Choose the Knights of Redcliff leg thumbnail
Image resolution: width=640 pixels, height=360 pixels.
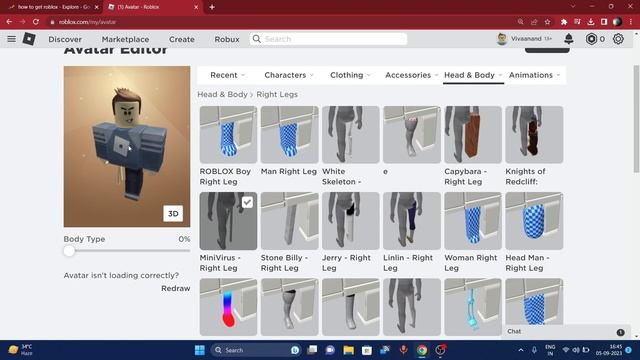click(534, 135)
